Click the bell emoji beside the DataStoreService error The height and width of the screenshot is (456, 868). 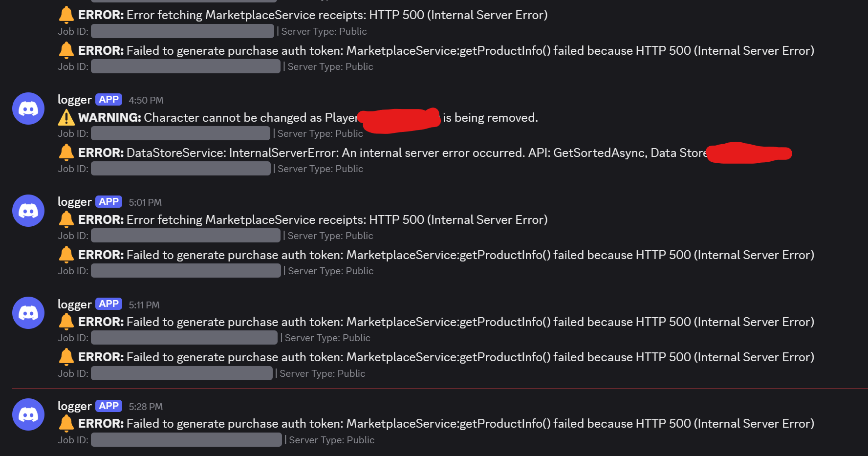pos(66,152)
